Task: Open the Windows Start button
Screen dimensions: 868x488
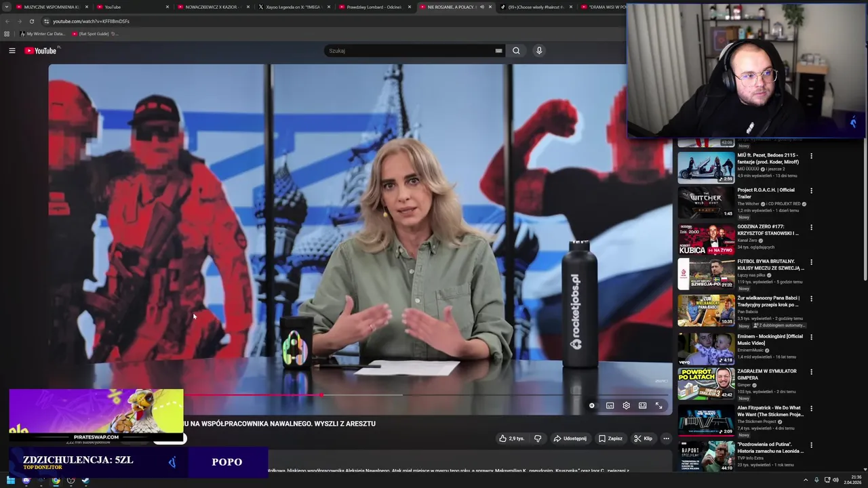Action: (x=11, y=481)
